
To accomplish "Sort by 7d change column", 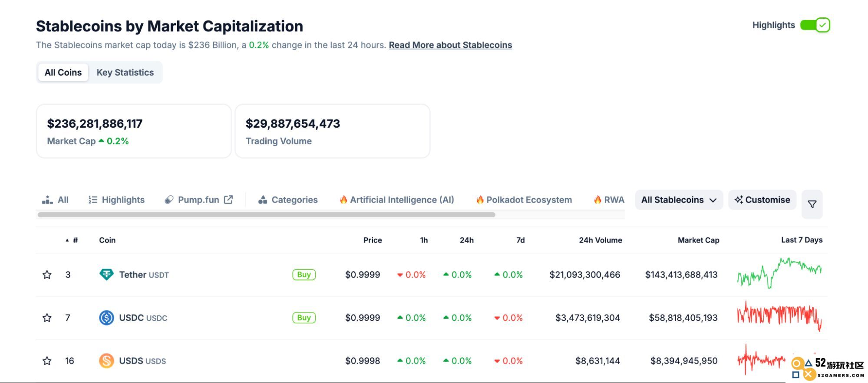I will click(x=520, y=240).
